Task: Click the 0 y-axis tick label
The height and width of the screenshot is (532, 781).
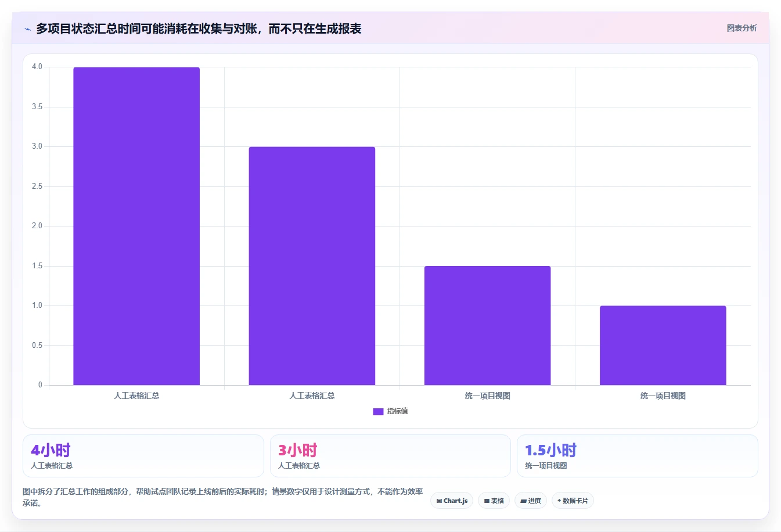Action: pos(40,384)
